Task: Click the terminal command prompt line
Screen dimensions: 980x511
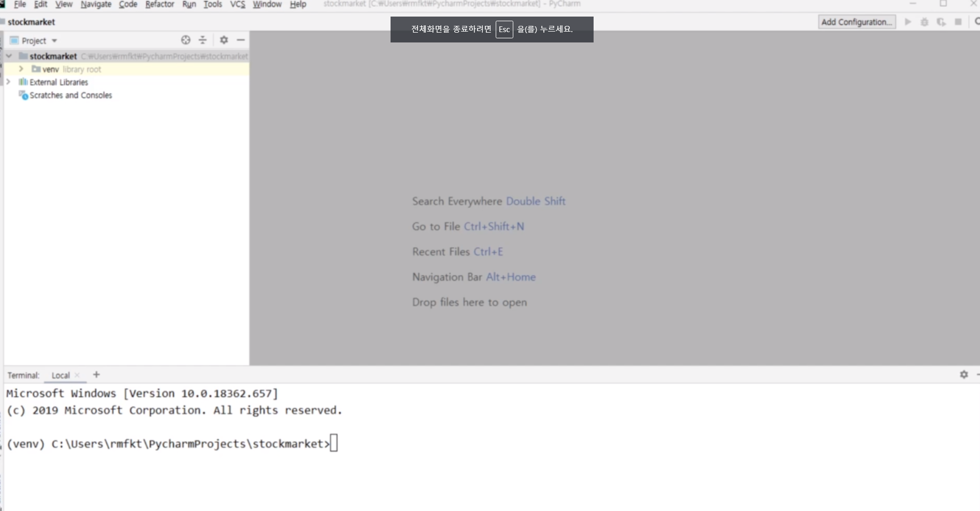Action: tap(172, 444)
